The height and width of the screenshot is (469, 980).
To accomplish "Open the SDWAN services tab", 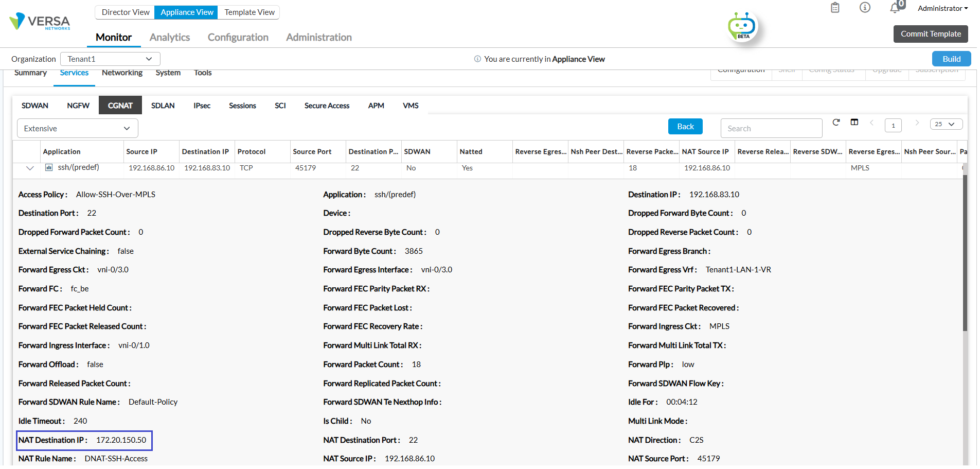I will pyautogui.click(x=35, y=106).
